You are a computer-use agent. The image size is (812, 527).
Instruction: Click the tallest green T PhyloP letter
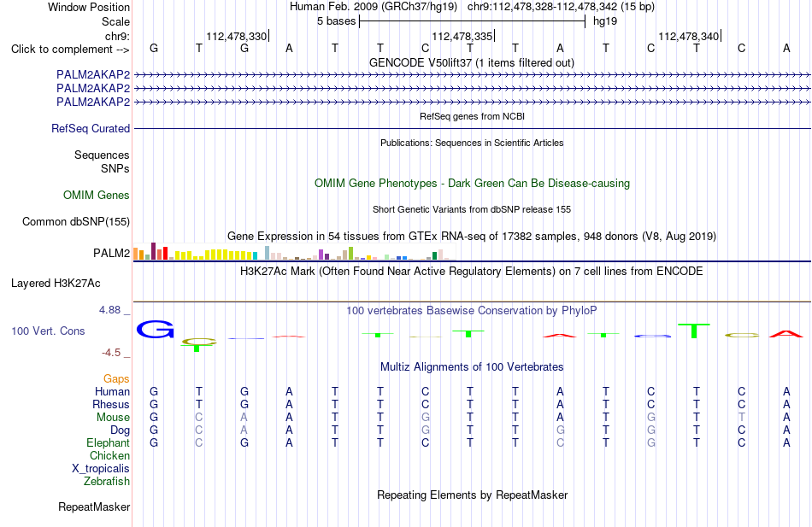[x=694, y=331]
